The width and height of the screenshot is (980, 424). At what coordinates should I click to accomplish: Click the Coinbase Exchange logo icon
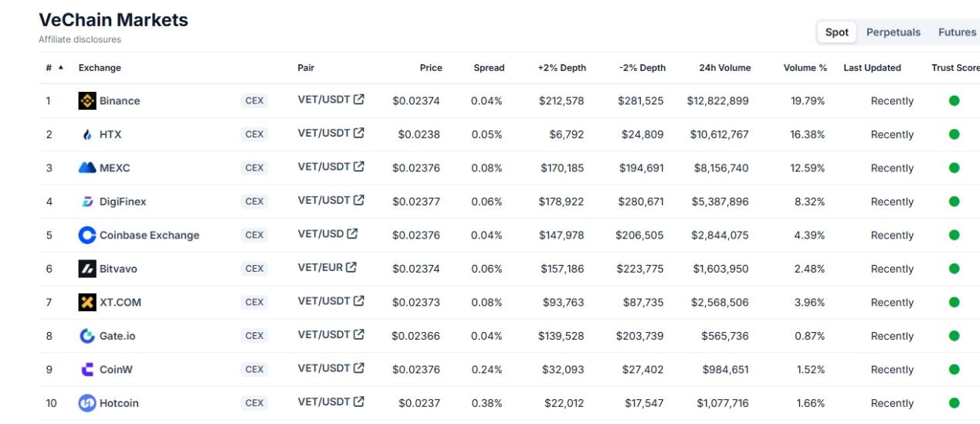tap(87, 235)
